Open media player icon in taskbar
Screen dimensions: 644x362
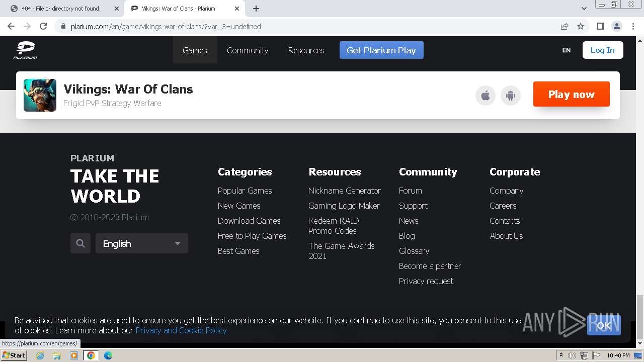(74, 355)
